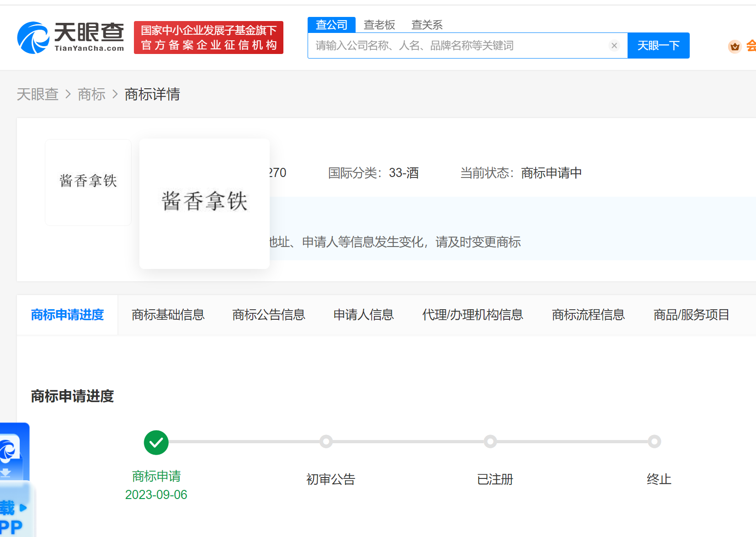This screenshot has height=537, width=756.
Task: Select the 查公司 search tab
Action: click(x=331, y=25)
